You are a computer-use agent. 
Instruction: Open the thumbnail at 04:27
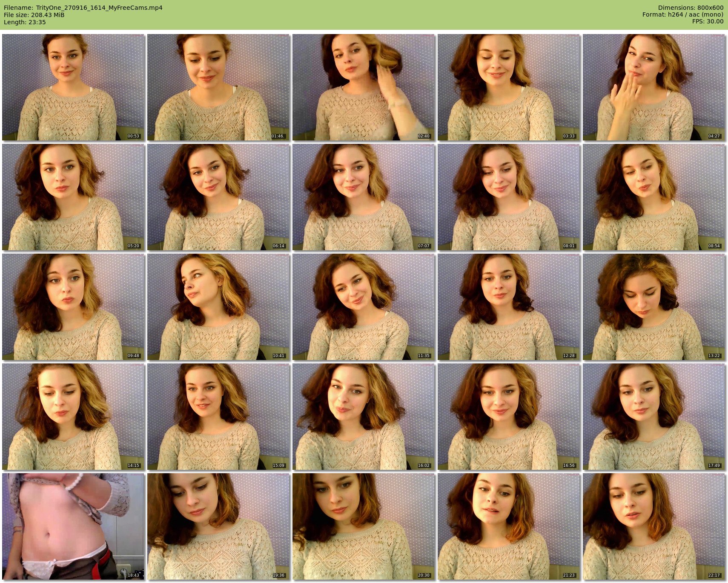click(x=653, y=87)
